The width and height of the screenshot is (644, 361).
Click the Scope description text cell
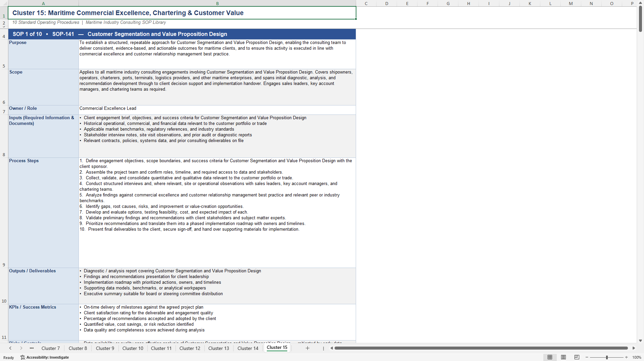coord(217,87)
